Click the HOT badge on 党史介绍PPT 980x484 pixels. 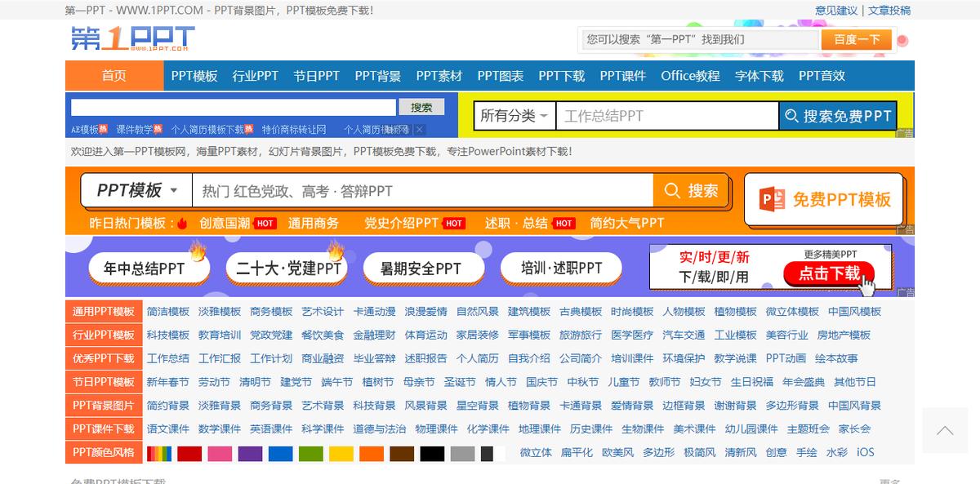[x=454, y=223]
